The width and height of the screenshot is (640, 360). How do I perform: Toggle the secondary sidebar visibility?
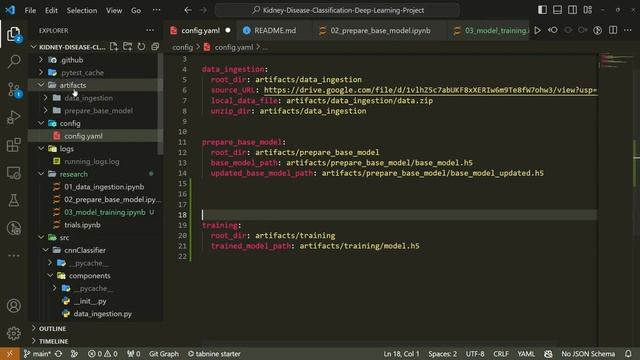[x=572, y=10]
